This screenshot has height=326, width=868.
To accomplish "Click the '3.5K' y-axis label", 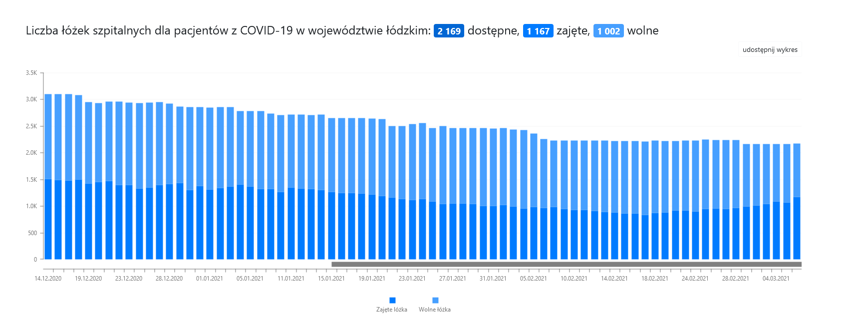I will [31, 73].
